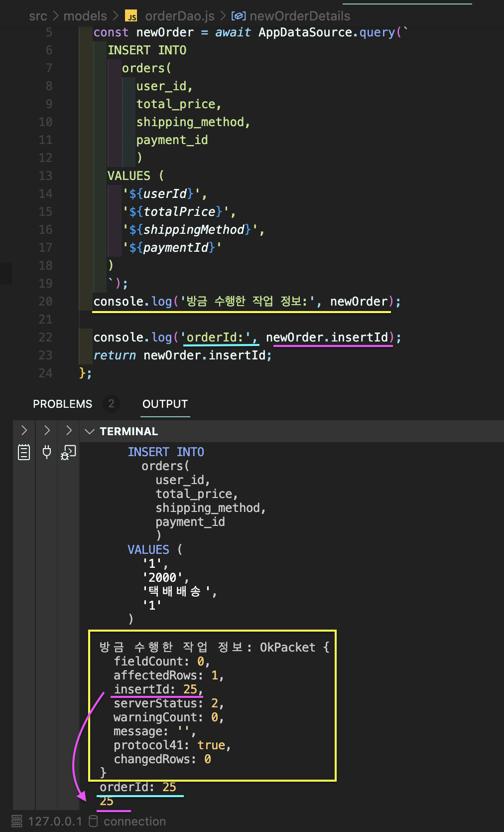This screenshot has height=832, width=504.
Task: Expand the collapsed panel above notebook icon
Action: (24, 430)
